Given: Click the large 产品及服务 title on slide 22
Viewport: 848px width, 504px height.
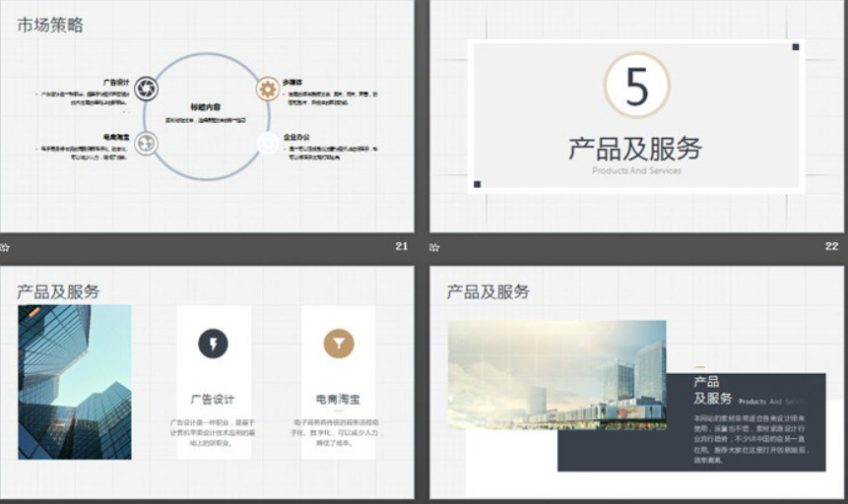Looking at the screenshot, I should pos(635,149).
